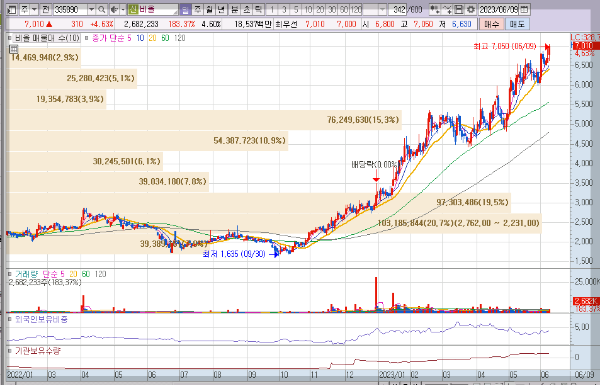The height and width of the screenshot is (385, 600).
Task: Click the speaker icon beside the search magnifier
Action: pyautogui.click(x=114, y=9)
